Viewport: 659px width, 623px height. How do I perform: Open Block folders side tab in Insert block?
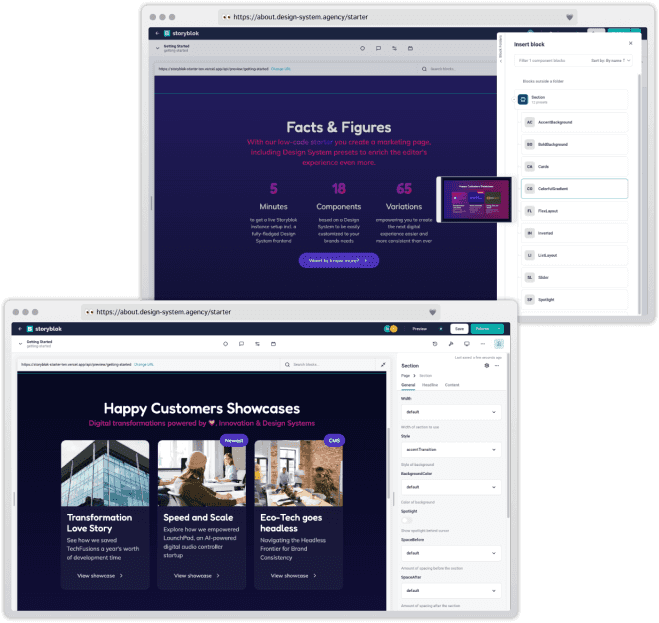(x=501, y=49)
